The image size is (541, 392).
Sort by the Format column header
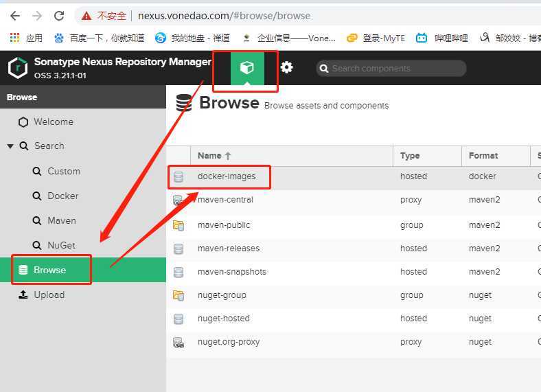pyautogui.click(x=496, y=156)
